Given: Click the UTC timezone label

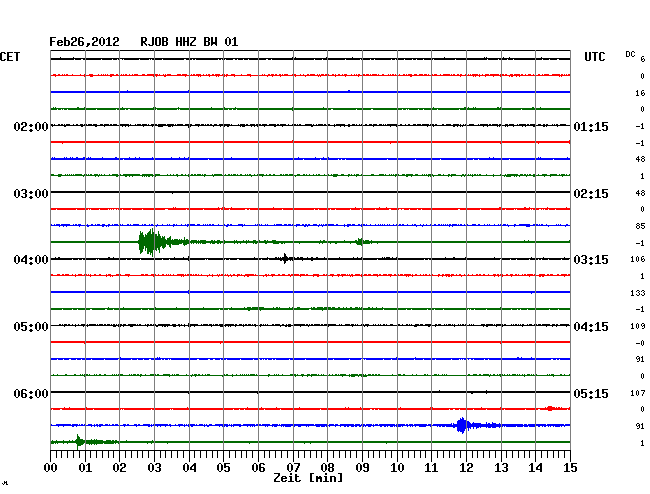Looking at the screenshot, I should click(x=594, y=57).
